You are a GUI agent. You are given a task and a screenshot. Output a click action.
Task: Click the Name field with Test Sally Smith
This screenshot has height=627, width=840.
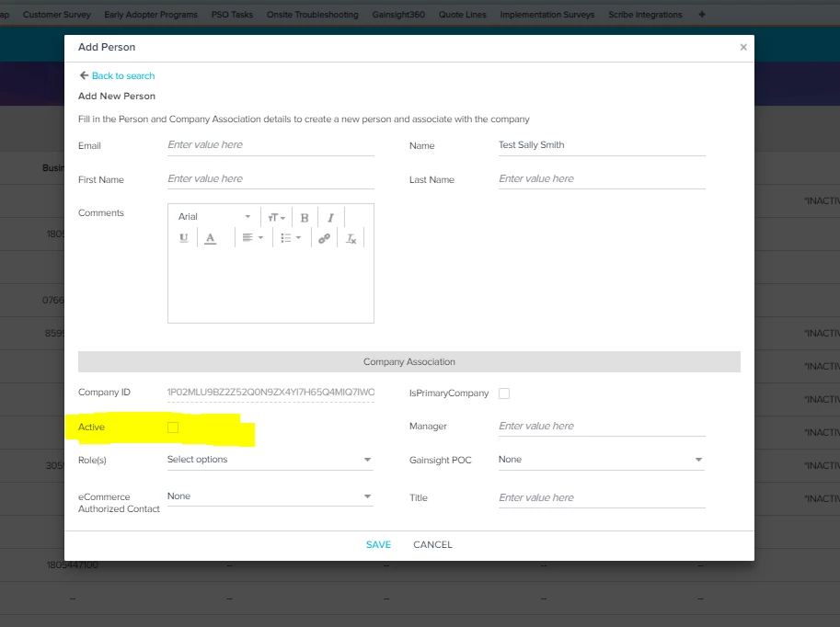[x=602, y=145]
